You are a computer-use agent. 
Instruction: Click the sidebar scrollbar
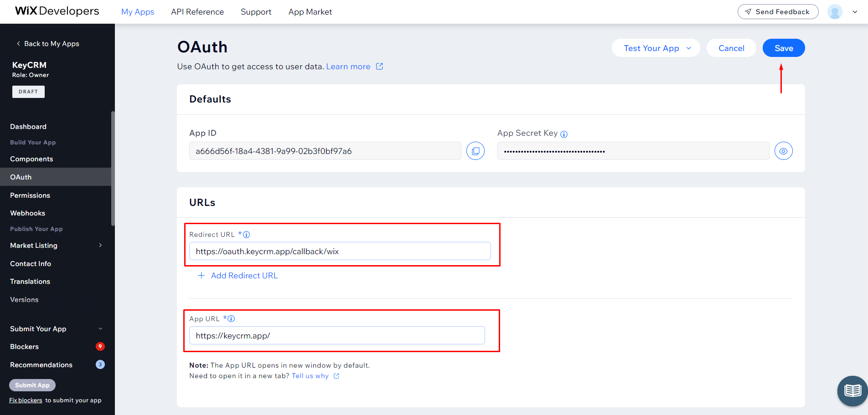pyautogui.click(x=113, y=169)
